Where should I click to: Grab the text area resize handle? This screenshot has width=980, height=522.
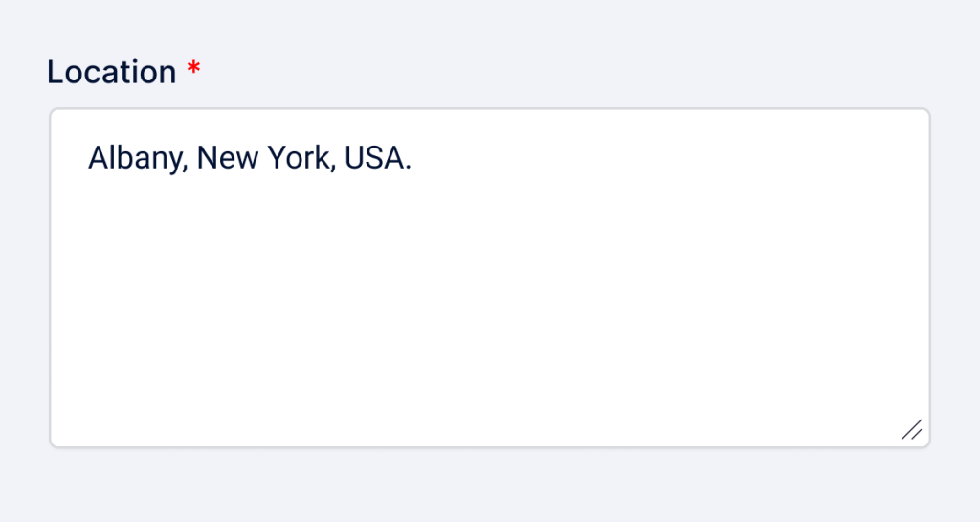(912, 430)
